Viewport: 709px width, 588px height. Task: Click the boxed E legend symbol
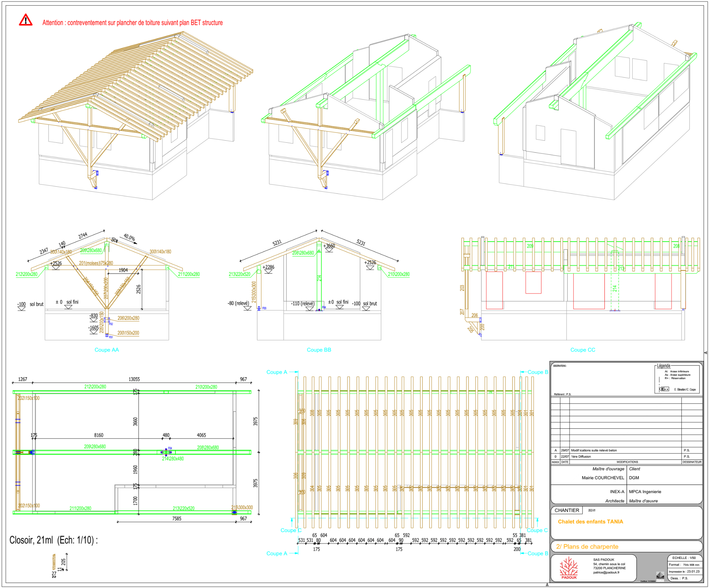click(x=664, y=389)
